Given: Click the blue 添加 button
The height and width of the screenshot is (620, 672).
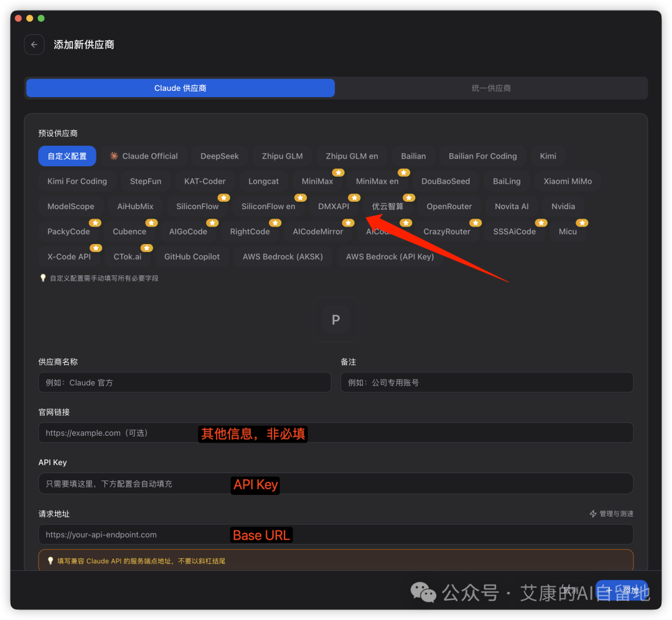Looking at the screenshot, I should (x=622, y=591).
